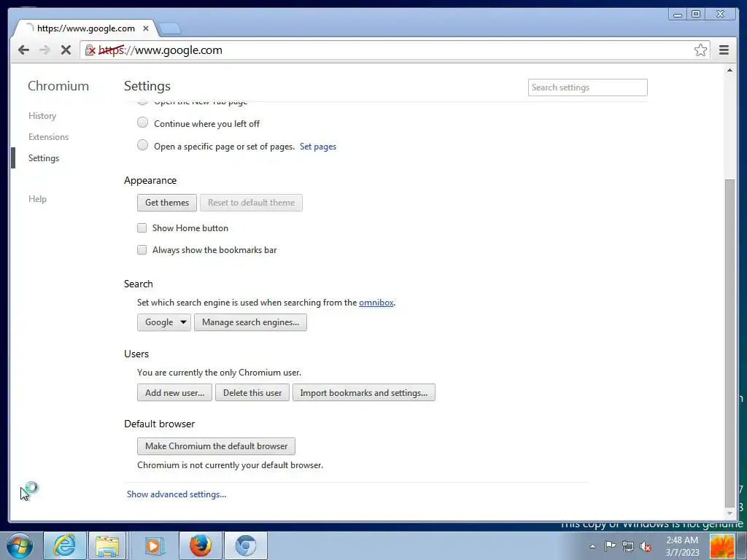This screenshot has width=747, height=560.
Task: Click the address bar URL
Action: pos(160,50)
